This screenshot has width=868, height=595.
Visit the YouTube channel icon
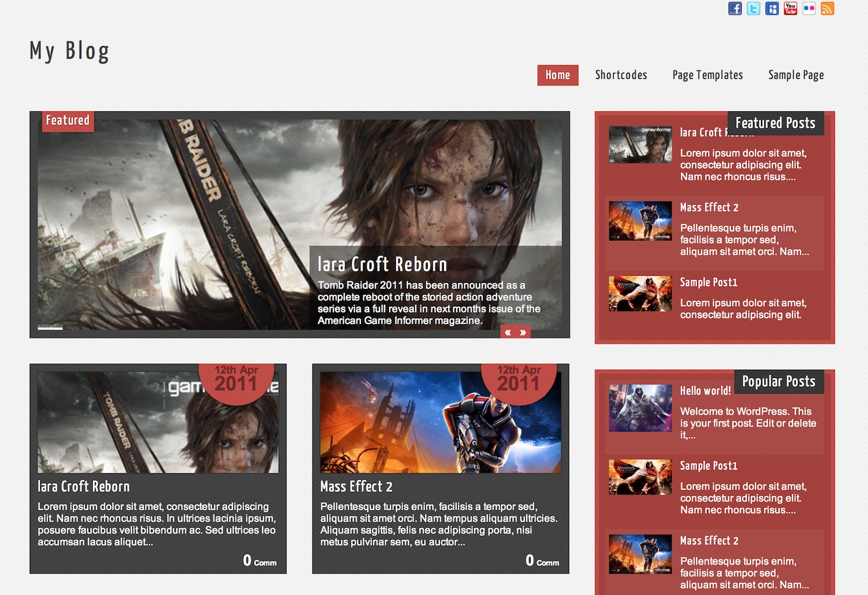click(790, 9)
